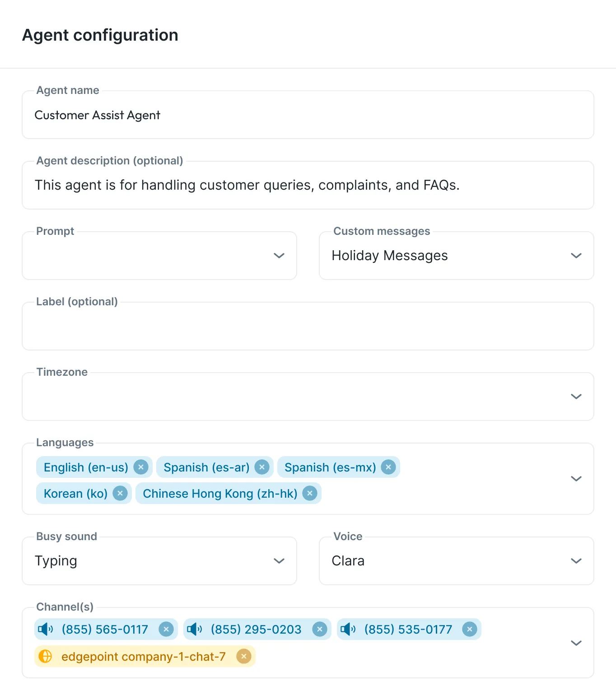616x700 pixels.
Task: Remove edgepoint company-1-chat-7 channel
Action: click(244, 656)
